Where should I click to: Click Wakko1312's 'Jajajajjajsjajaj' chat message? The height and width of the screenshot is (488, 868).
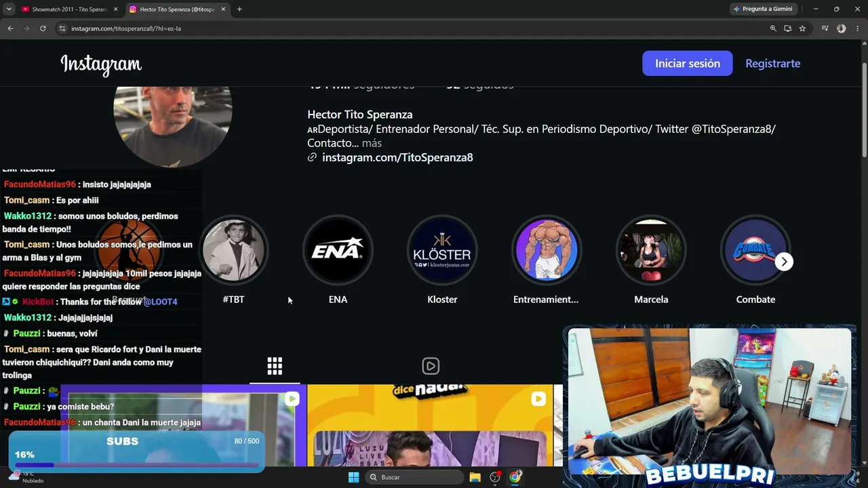[85, 318]
